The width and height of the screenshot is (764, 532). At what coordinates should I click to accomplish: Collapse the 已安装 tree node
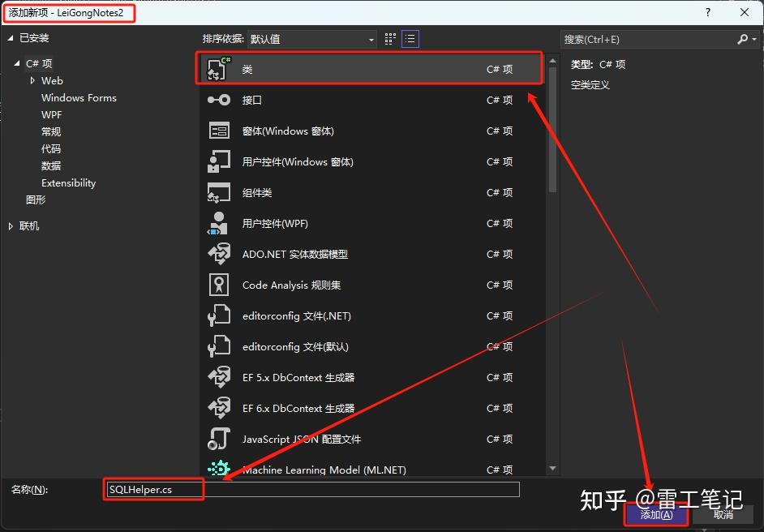pyautogui.click(x=11, y=38)
